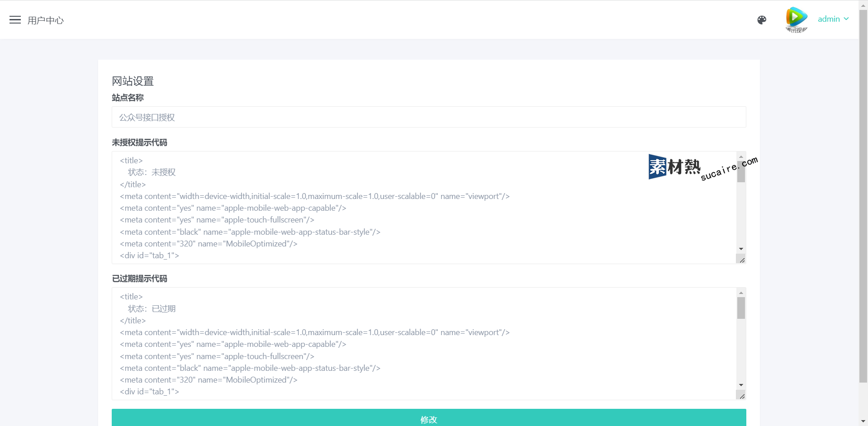Click the user avatar image
The image size is (868, 426).
click(796, 19)
